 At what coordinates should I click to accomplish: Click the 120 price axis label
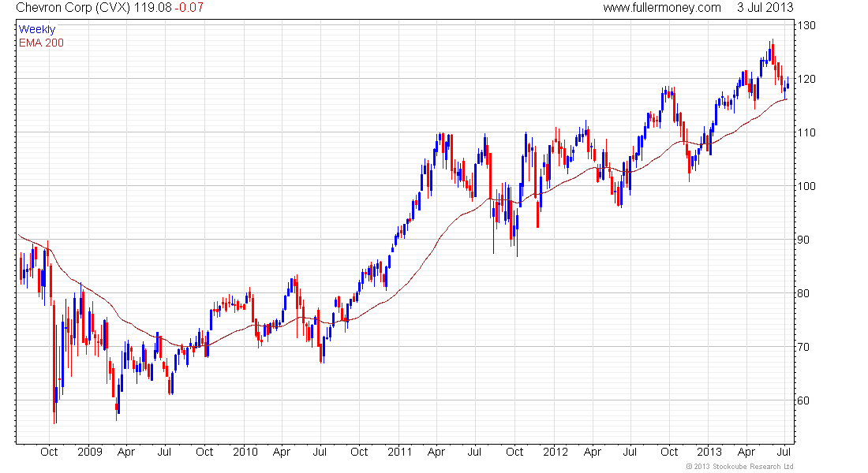806,79
